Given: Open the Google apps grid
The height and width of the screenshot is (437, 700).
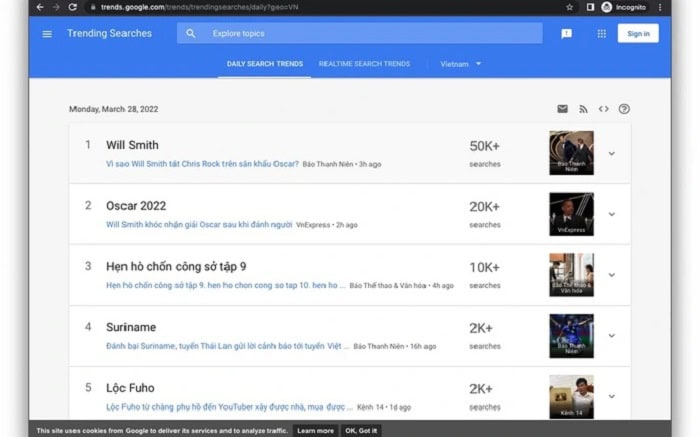Looking at the screenshot, I should (601, 34).
